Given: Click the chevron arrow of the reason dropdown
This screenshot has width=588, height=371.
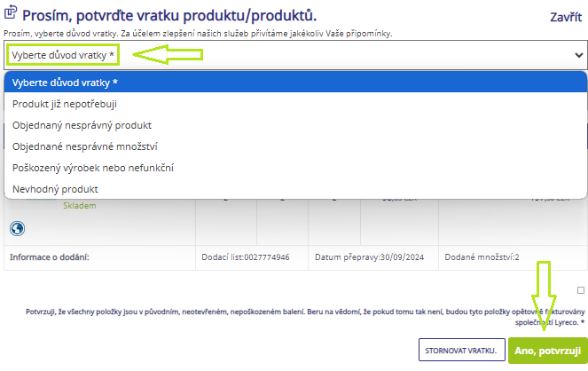Looking at the screenshot, I should point(578,55).
